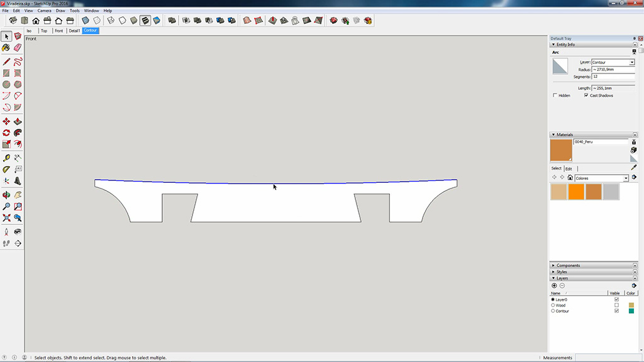Select the Section Plane tool
The height and width of the screenshot is (362, 644).
click(x=18, y=243)
